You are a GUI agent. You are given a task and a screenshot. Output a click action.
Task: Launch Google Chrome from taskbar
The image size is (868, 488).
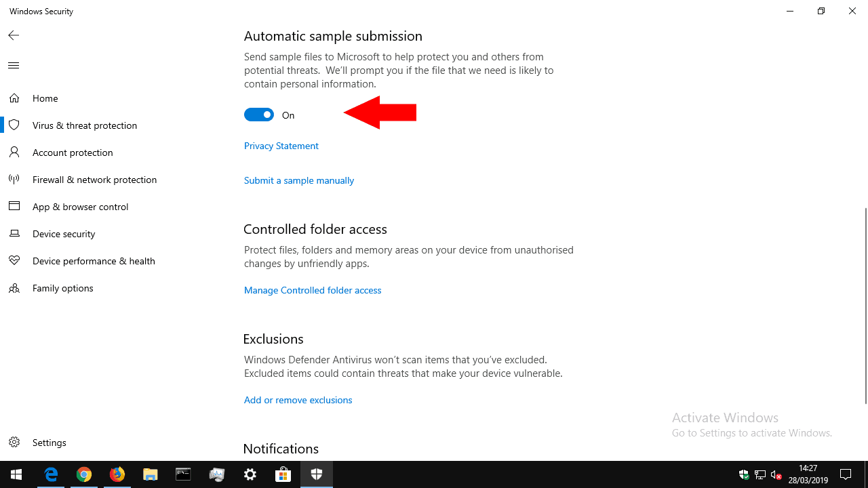84,474
